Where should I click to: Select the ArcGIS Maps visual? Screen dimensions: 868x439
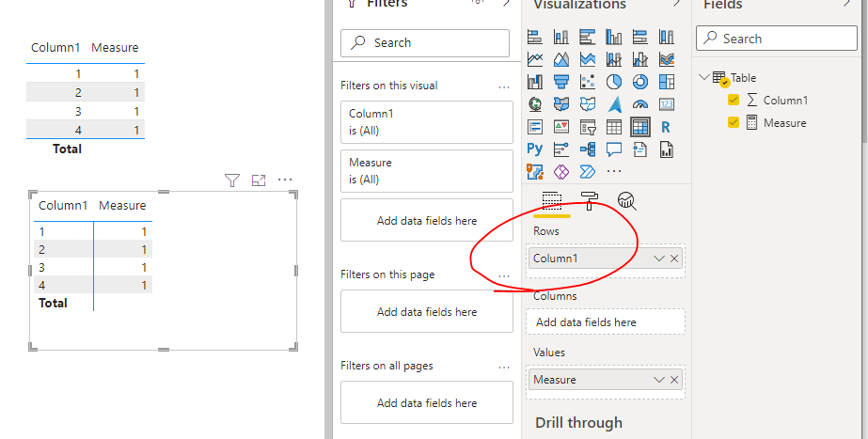pyautogui.click(x=535, y=172)
